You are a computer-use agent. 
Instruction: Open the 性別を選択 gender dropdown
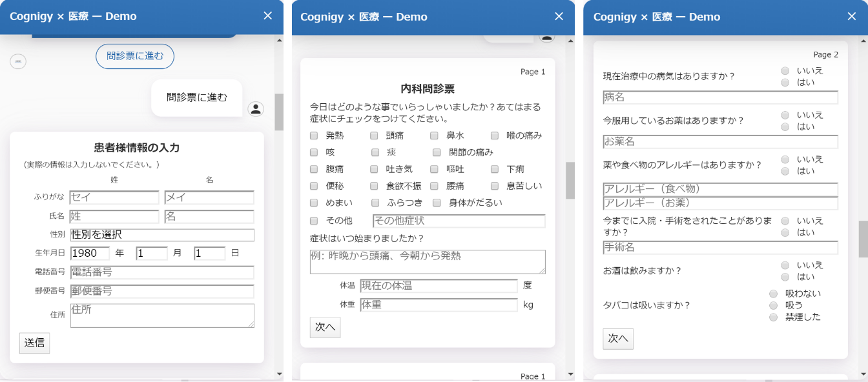coord(162,235)
